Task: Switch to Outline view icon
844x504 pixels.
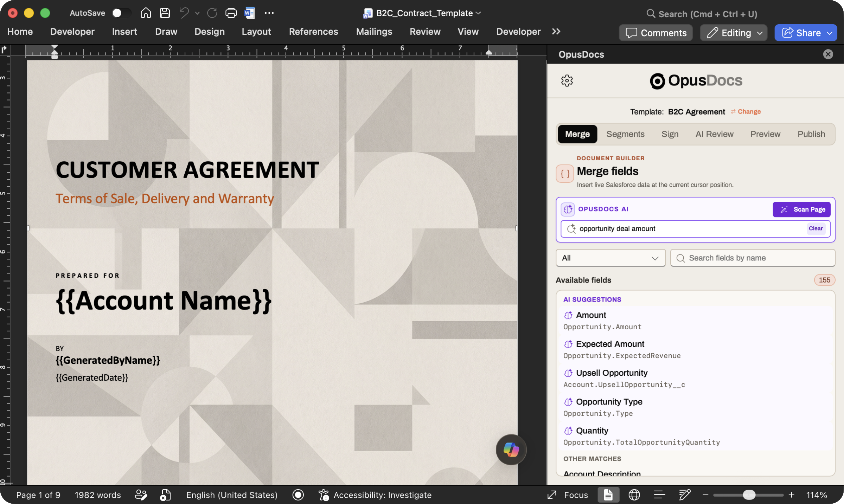Action: point(659,495)
